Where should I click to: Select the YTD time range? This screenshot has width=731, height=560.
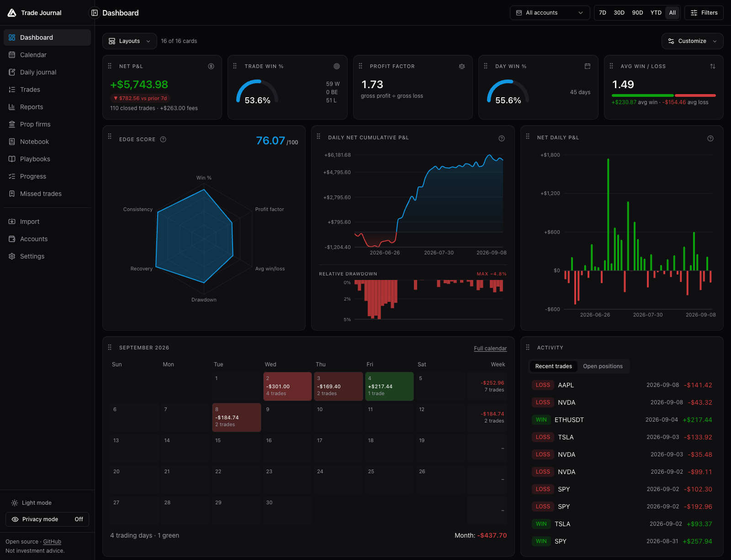656,13
